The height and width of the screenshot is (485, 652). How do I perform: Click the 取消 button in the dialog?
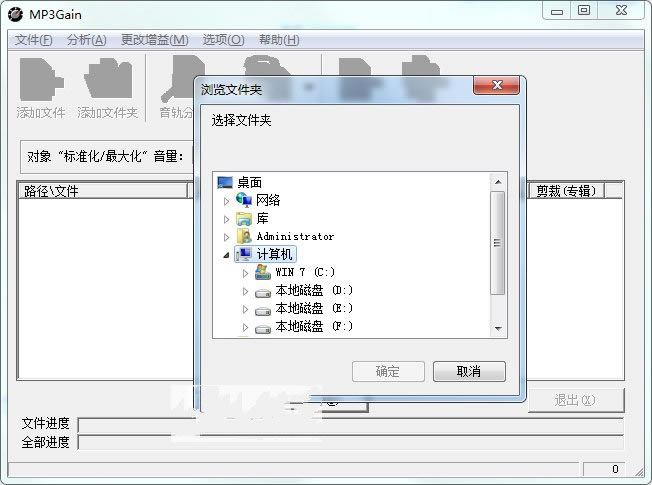(x=469, y=371)
